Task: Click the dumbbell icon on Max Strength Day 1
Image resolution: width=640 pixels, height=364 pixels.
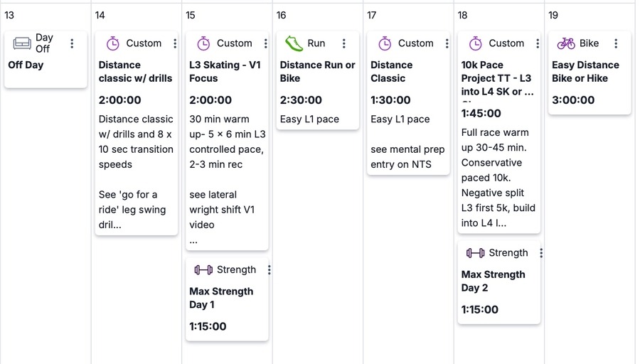Action: point(203,270)
